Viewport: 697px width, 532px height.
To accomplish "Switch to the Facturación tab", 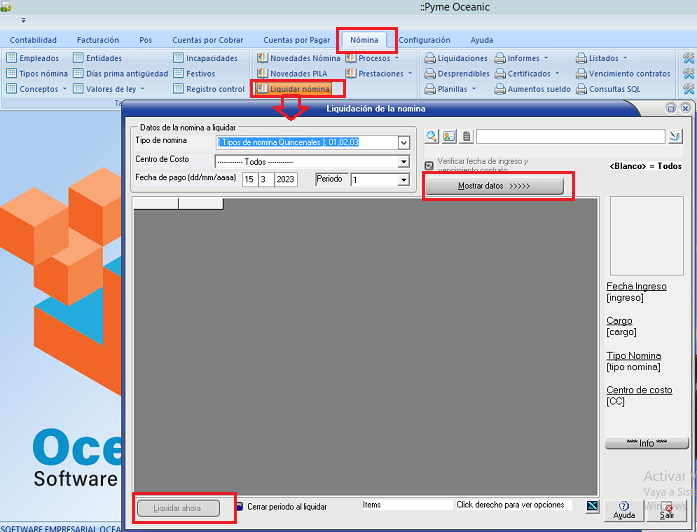I will coord(97,40).
